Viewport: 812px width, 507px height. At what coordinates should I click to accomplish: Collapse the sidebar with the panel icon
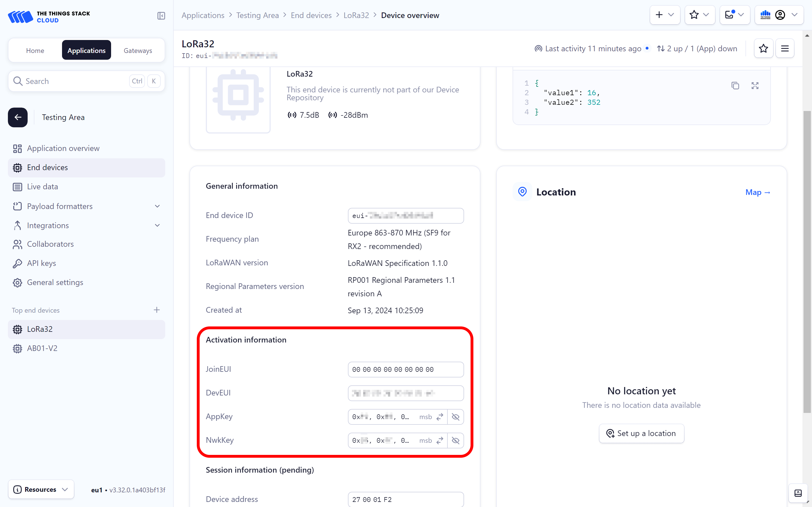tap(161, 16)
